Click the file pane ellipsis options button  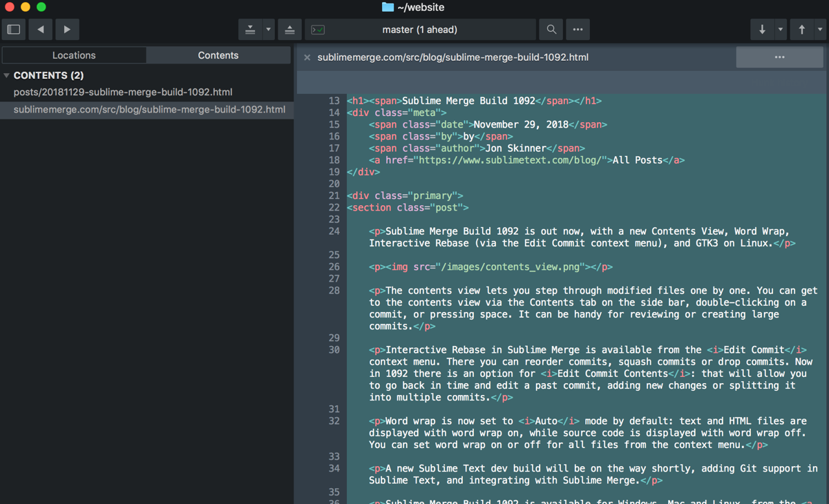pyautogui.click(x=779, y=57)
